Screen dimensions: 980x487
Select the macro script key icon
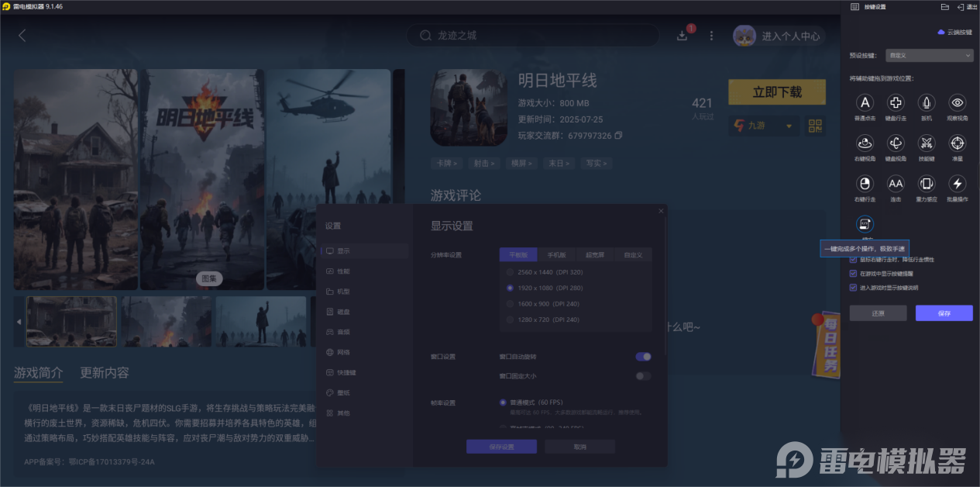coord(865,224)
